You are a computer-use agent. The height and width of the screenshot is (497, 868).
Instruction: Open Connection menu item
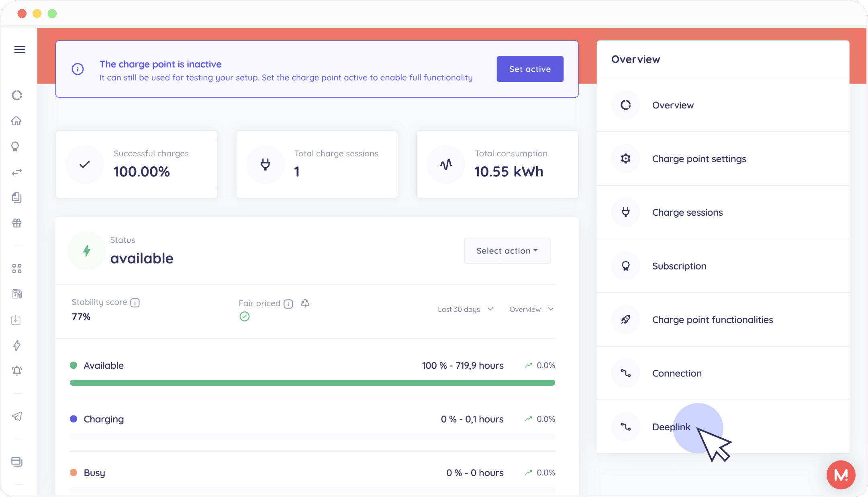pyautogui.click(x=723, y=373)
